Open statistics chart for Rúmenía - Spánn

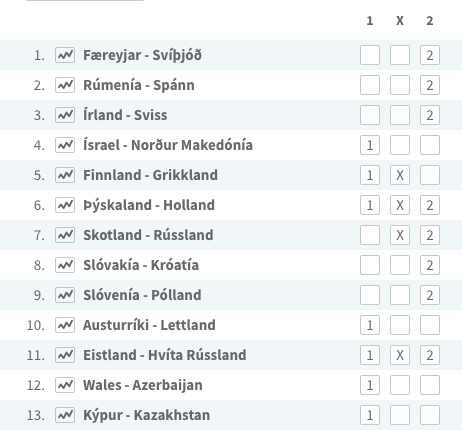click(65, 85)
